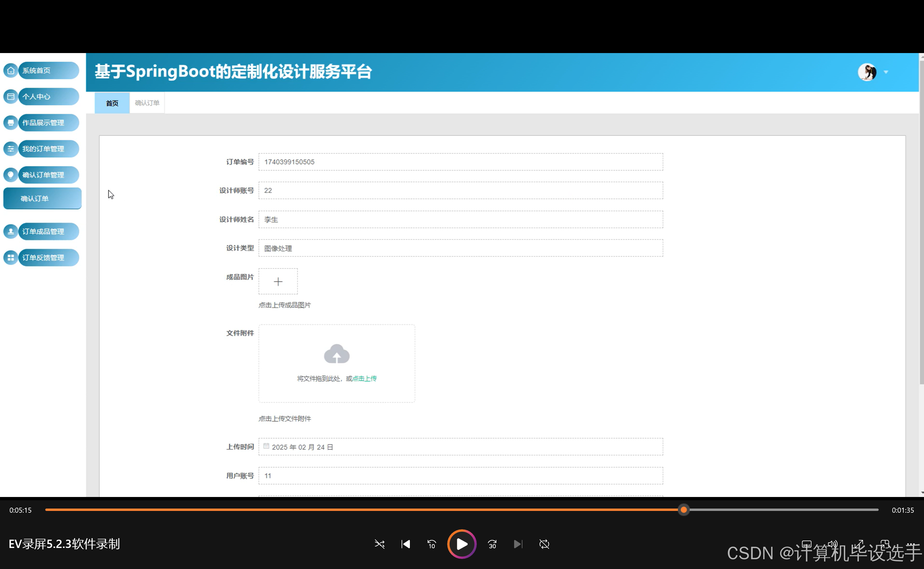The image size is (924, 569).
Task: Open subtitles options in player
Action: coord(807,544)
